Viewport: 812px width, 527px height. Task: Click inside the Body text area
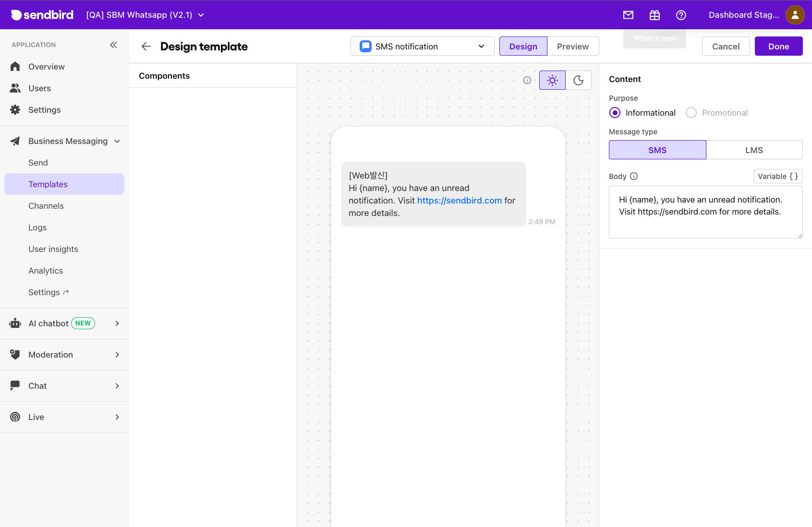point(706,212)
